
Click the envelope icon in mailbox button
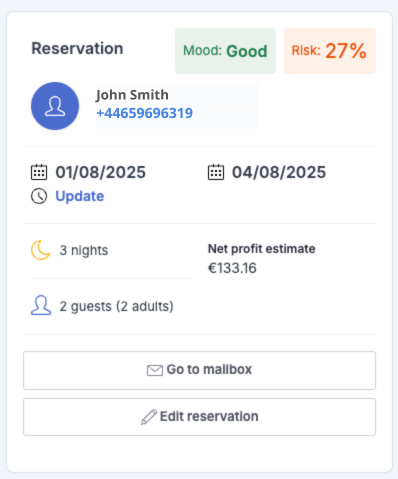click(x=155, y=370)
